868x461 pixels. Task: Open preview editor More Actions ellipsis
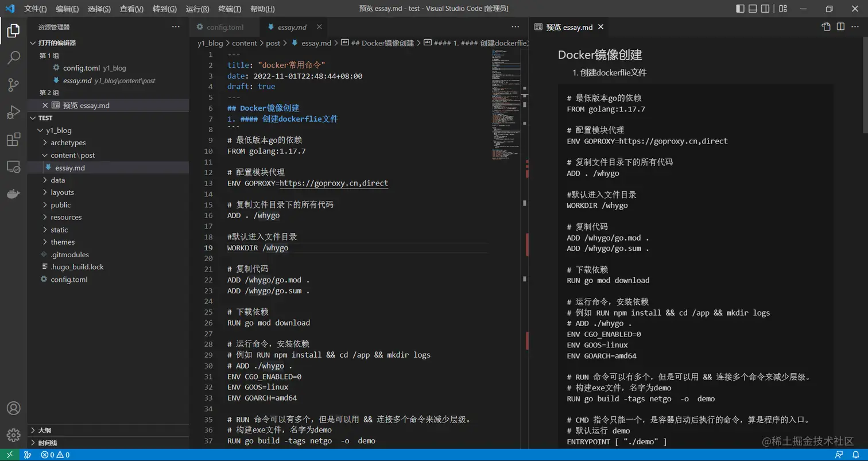(x=855, y=26)
